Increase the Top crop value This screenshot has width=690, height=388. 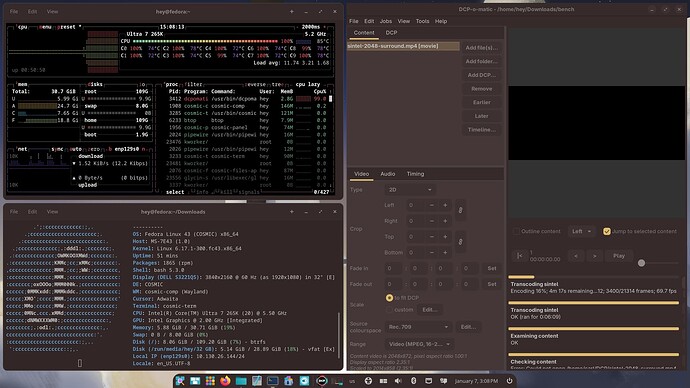(x=445, y=237)
